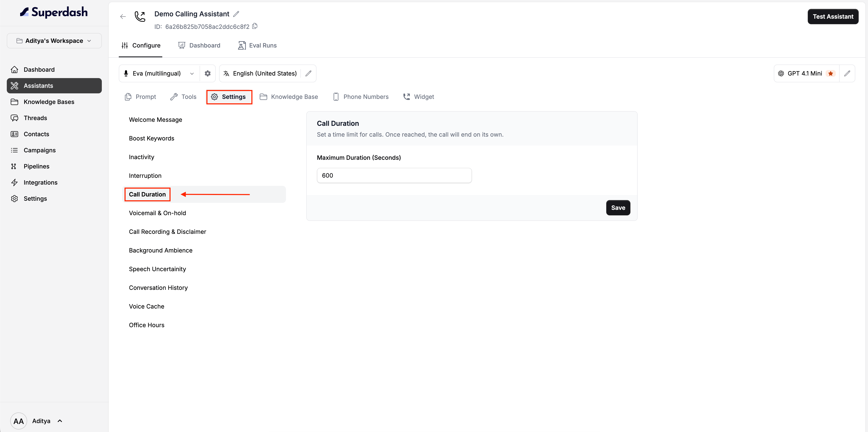Save the call duration setting
This screenshot has width=868, height=432.
click(618, 208)
